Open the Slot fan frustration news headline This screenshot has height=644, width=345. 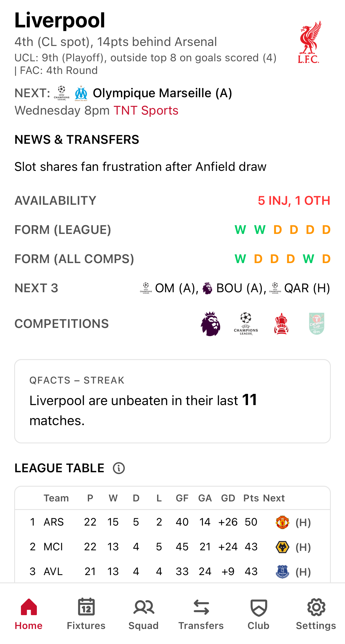(x=140, y=166)
